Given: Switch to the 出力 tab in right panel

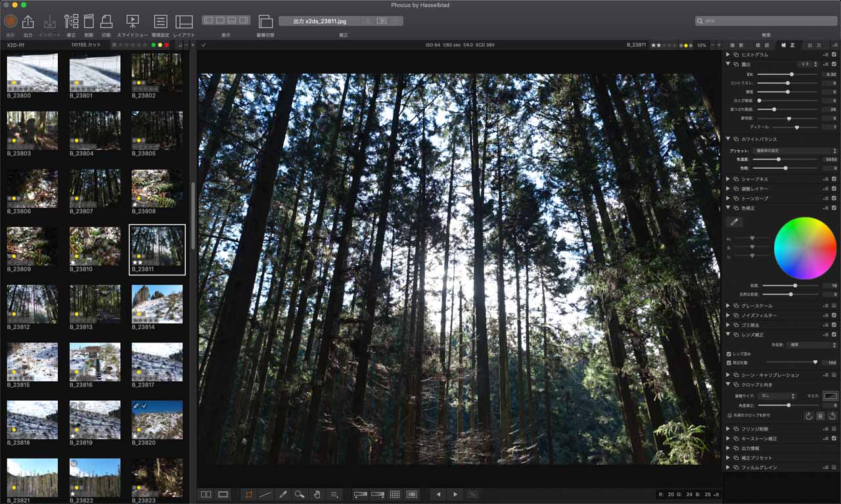Looking at the screenshot, I should pyautogui.click(x=813, y=45).
